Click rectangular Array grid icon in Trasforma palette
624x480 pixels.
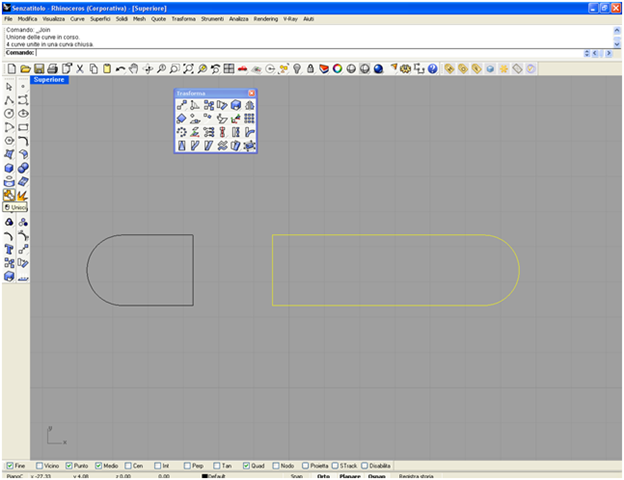249,118
